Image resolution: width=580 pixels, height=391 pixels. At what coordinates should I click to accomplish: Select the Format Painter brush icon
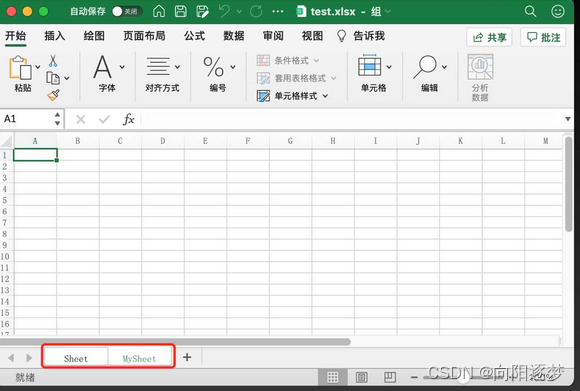pyautogui.click(x=53, y=95)
